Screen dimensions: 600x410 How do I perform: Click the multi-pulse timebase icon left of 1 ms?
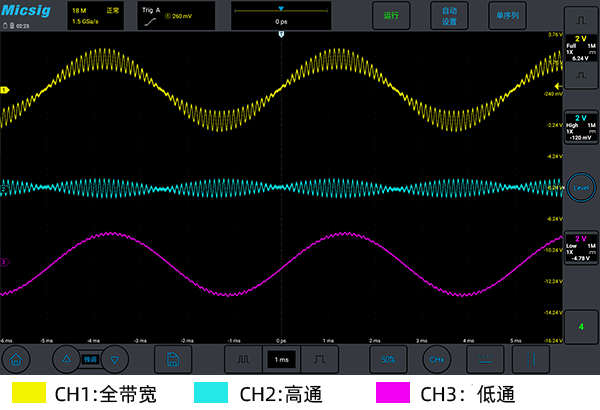243,359
